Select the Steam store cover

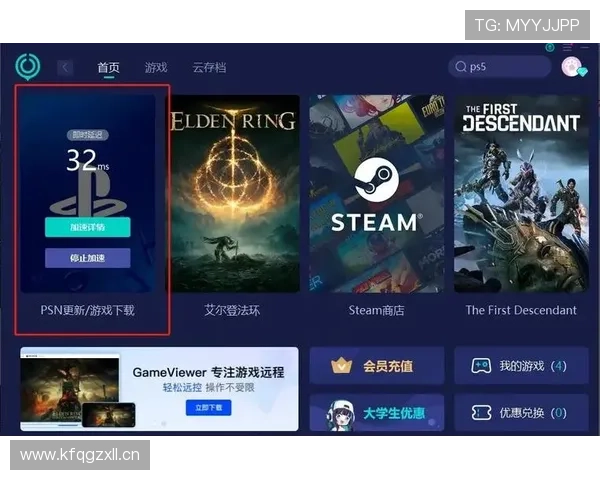click(377, 194)
